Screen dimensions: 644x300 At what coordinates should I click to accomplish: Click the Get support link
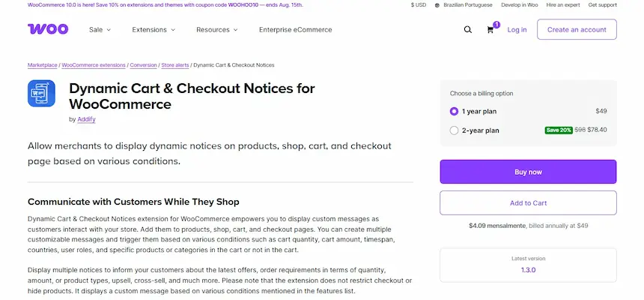pos(603,5)
